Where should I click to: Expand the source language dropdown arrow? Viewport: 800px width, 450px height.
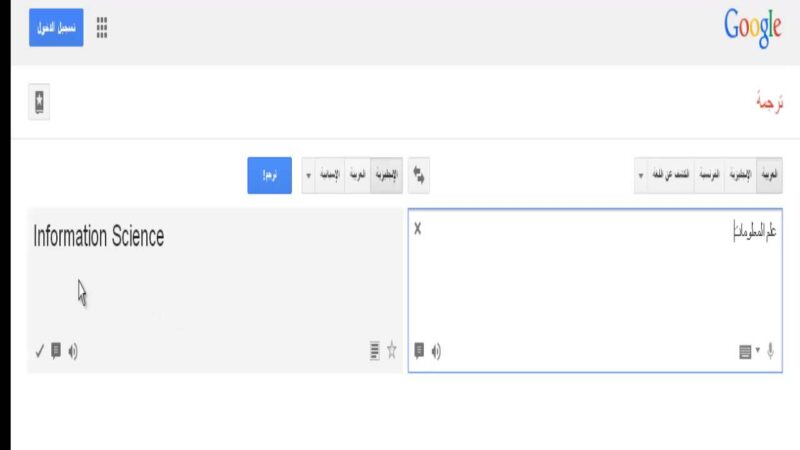point(641,175)
